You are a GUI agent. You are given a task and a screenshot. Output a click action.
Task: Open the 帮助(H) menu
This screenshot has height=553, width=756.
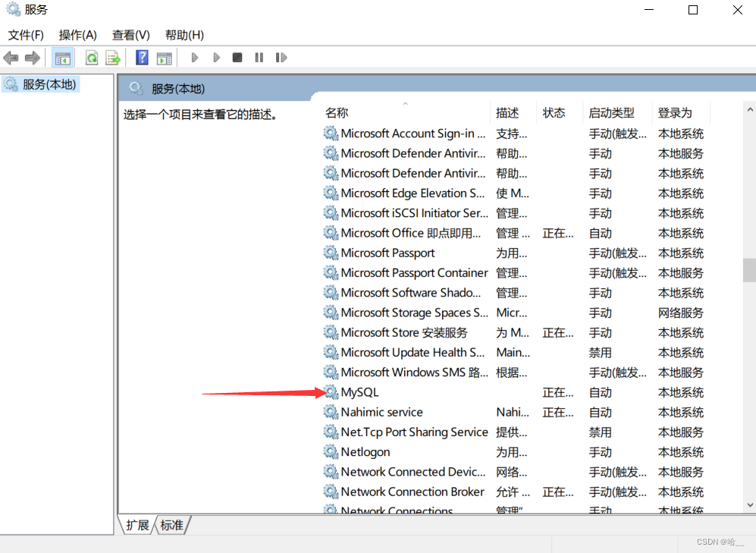(x=184, y=35)
